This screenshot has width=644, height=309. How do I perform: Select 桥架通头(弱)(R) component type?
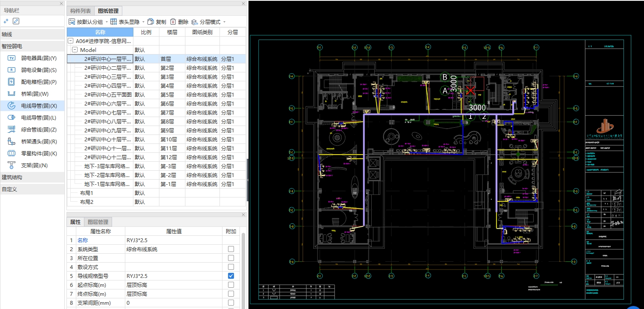tap(32, 141)
